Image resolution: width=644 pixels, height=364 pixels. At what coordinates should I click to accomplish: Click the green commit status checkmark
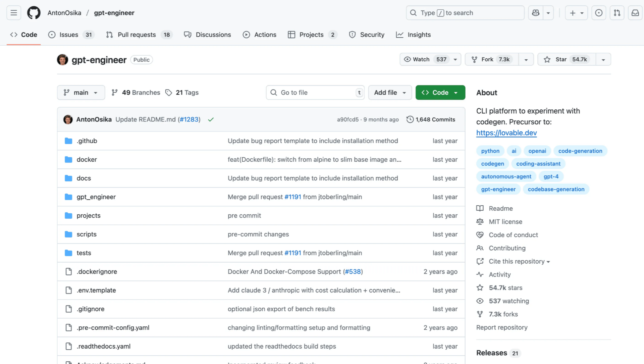point(211,119)
